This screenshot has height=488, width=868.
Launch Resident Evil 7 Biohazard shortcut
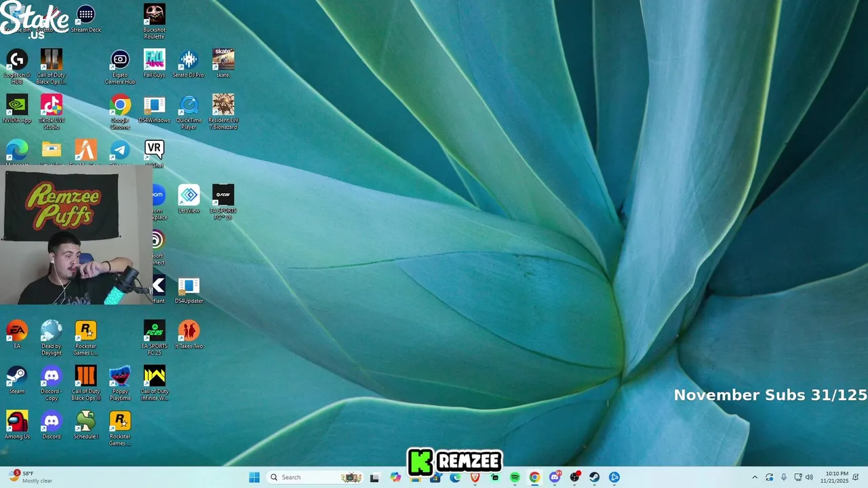223,113
